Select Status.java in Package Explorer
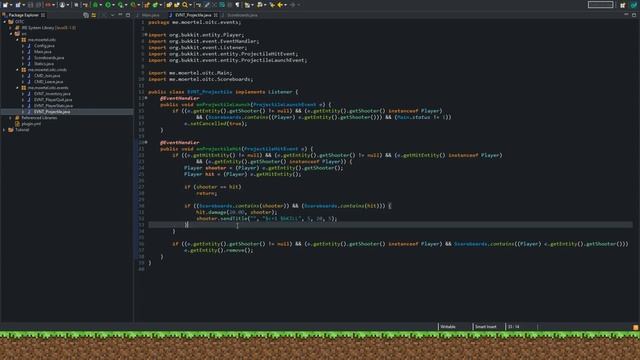640x360 pixels. pyautogui.click(x=44, y=64)
